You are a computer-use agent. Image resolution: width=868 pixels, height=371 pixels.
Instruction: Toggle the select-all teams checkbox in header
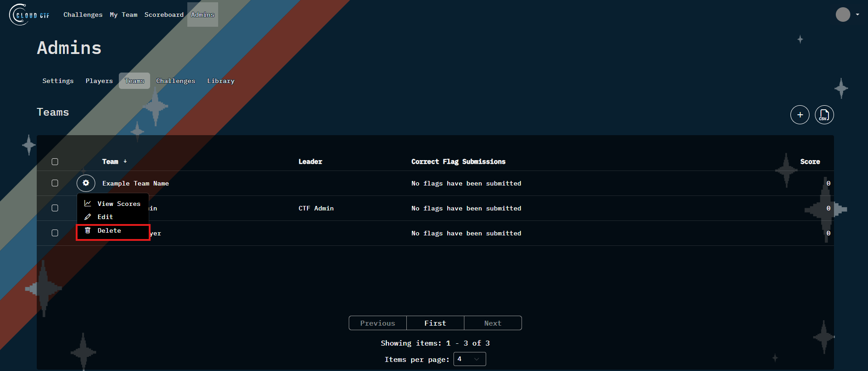click(55, 162)
